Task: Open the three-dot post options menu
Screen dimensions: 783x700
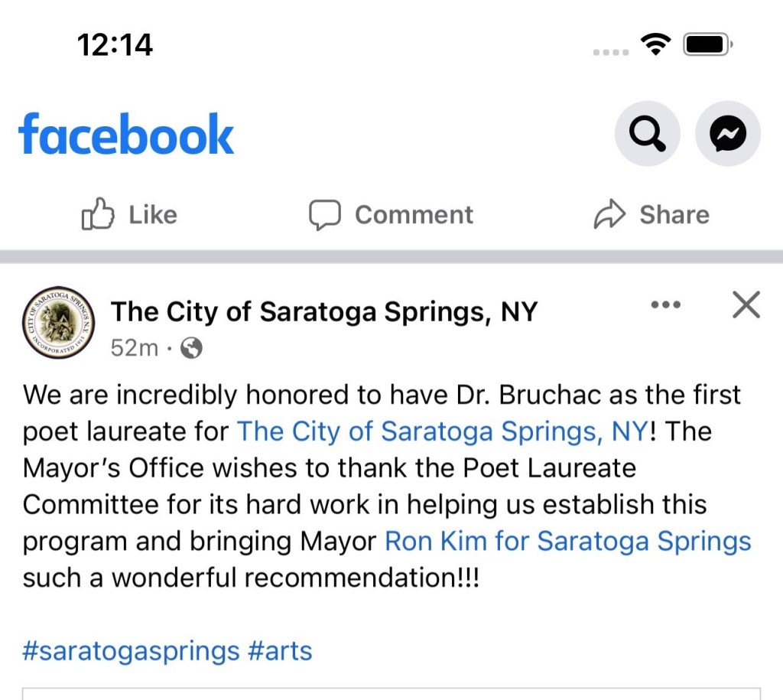Action: click(x=665, y=304)
